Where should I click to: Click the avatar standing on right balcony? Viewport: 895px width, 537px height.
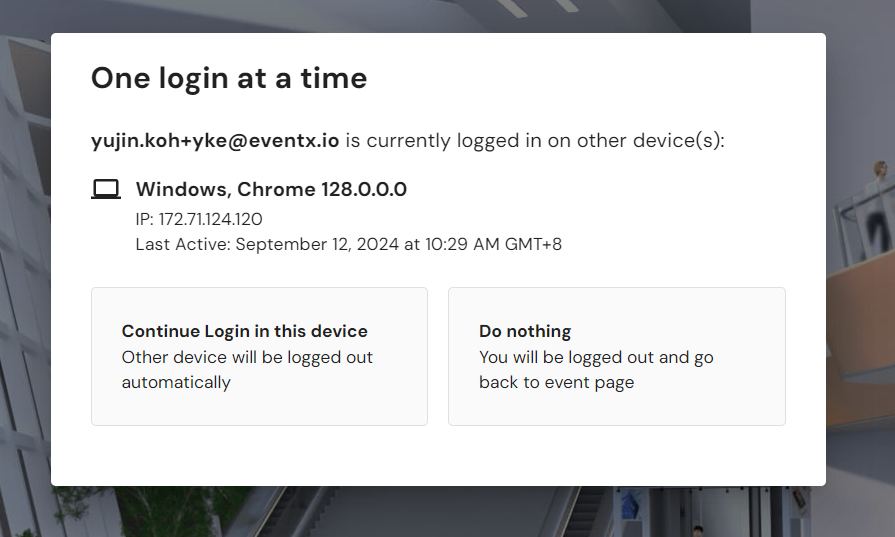[x=880, y=180]
